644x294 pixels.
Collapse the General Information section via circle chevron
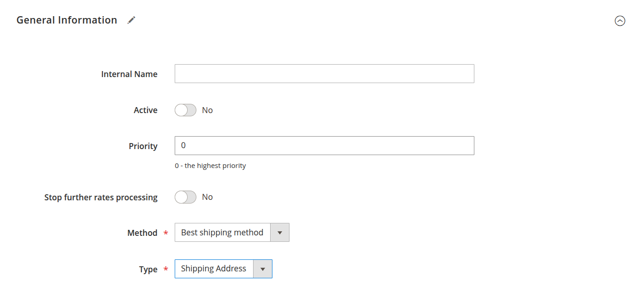(620, 21)
